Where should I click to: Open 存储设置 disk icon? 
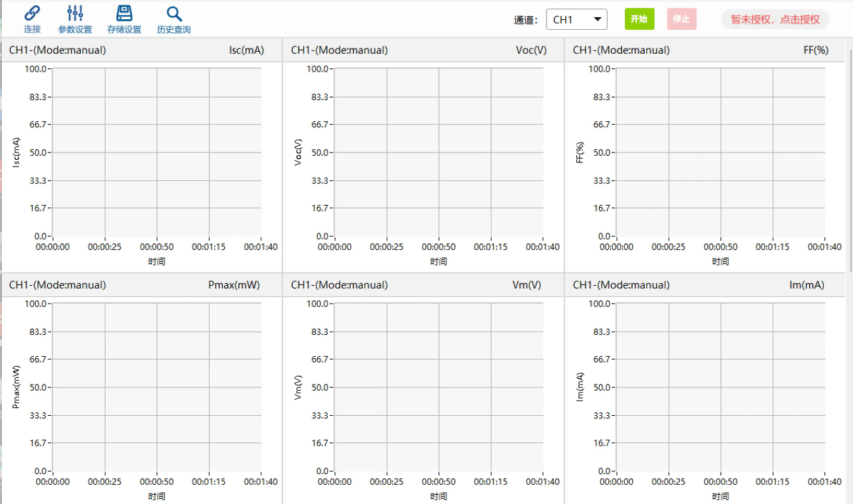[x=124, y=13]
